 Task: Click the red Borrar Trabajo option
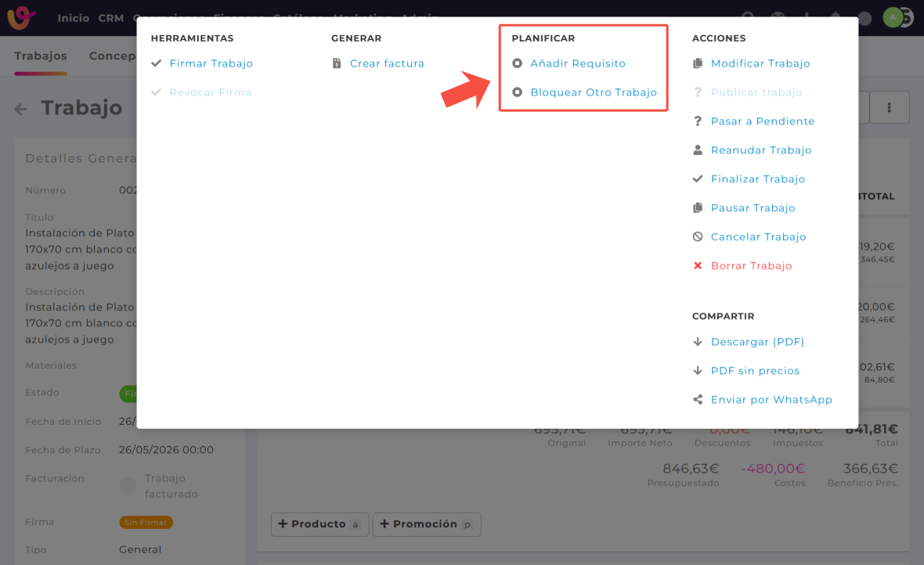click(x=751, y=266)
